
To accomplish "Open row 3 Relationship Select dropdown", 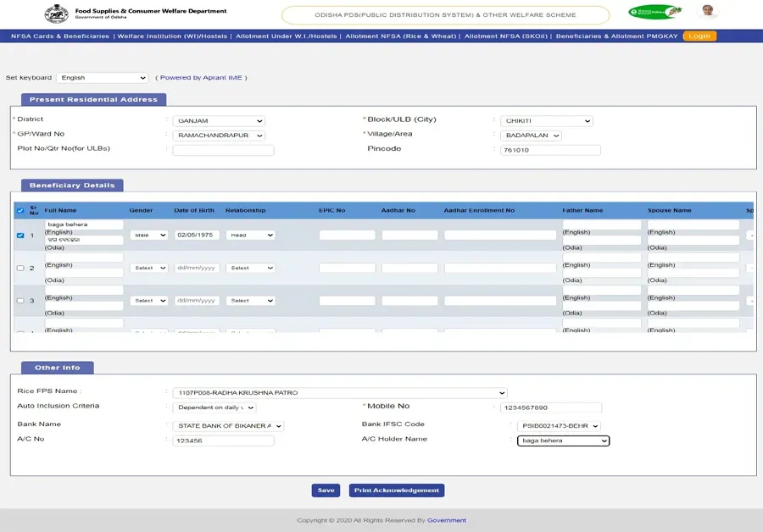I will (251, 301).
